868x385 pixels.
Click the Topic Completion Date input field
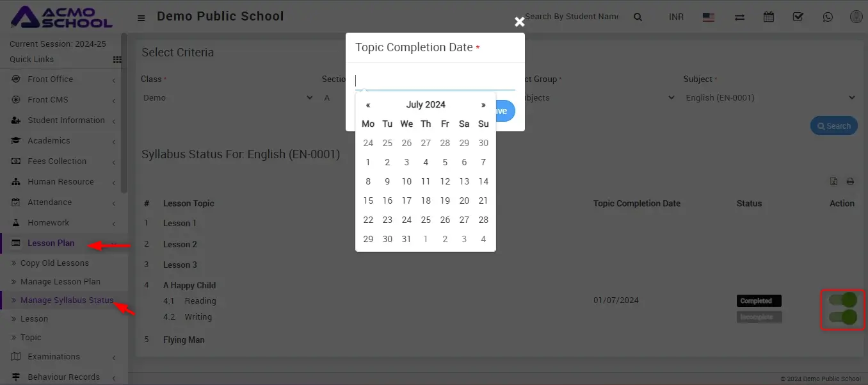435,81
